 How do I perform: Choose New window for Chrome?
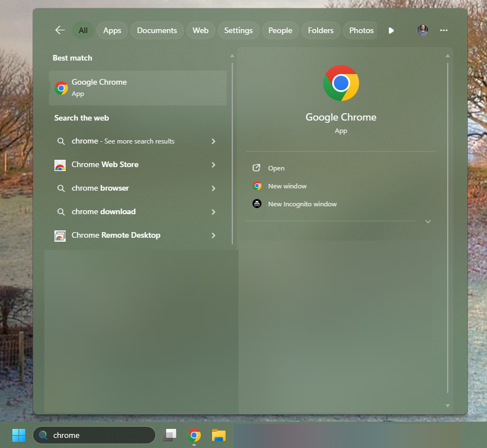point(287,186)
